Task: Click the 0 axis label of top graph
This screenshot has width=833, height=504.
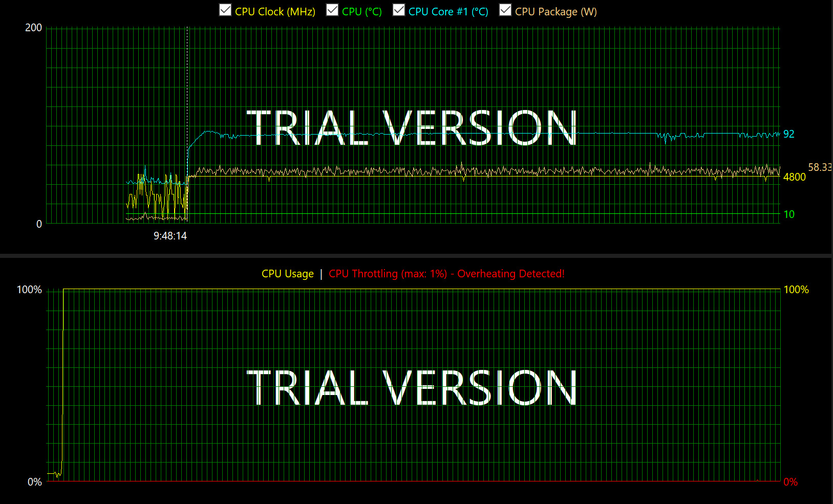Action: (39, 224)
